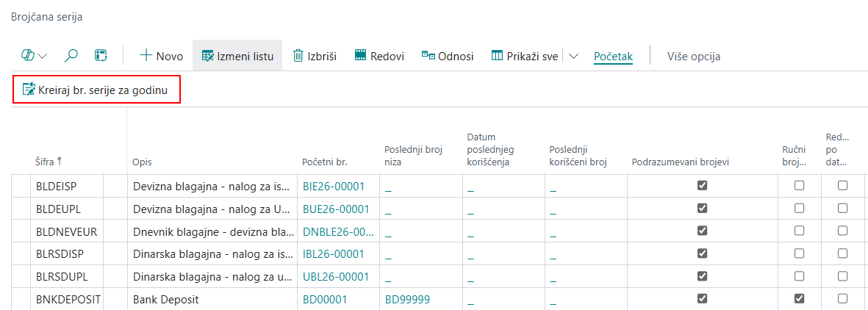Toggle Podrazumevani brojevi checkbox for BLDEUPL

pyautogui.click(x=702, y=208)
